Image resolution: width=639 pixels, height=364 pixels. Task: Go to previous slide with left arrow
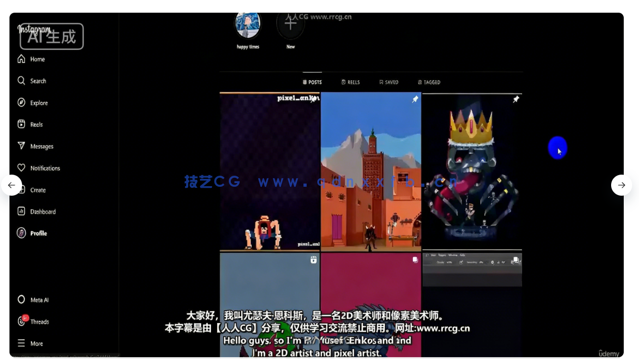click(x=12, y=185)
